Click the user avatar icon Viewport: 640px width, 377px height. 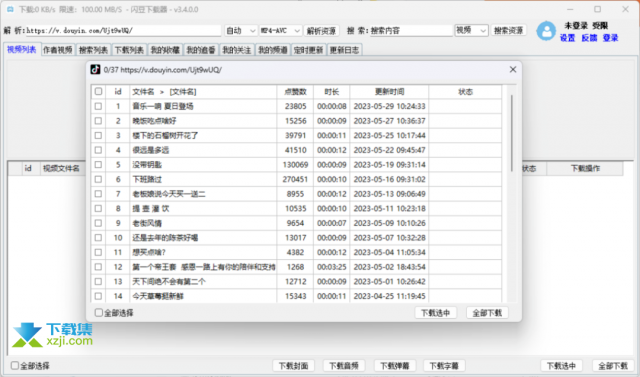point(546,31)
